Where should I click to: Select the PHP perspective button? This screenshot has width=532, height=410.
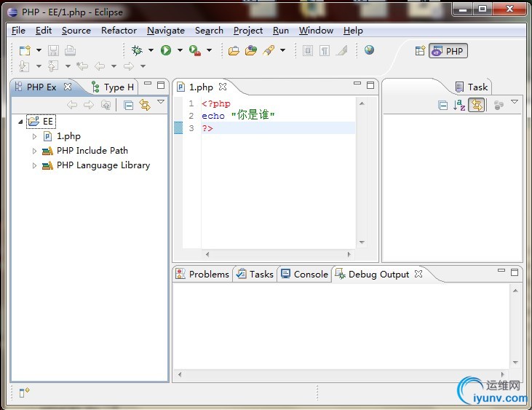click(x=448, y=51)
